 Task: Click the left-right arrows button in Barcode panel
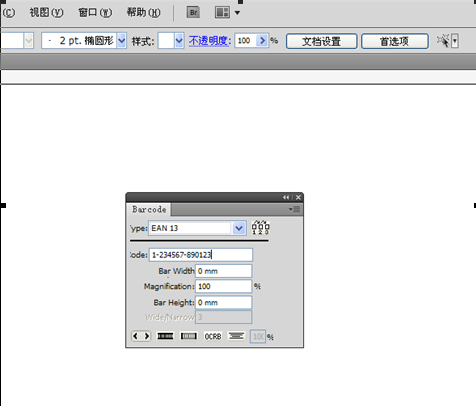point(141,336)
